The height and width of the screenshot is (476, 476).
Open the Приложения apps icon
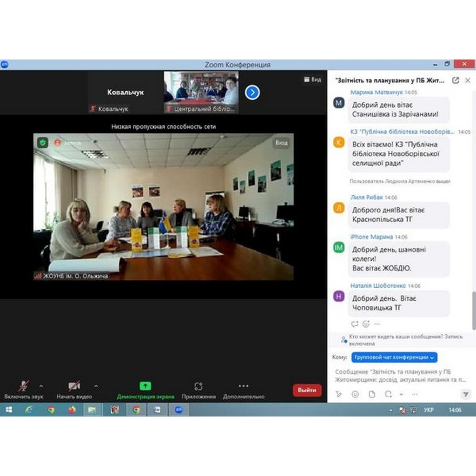coord(198,389)
